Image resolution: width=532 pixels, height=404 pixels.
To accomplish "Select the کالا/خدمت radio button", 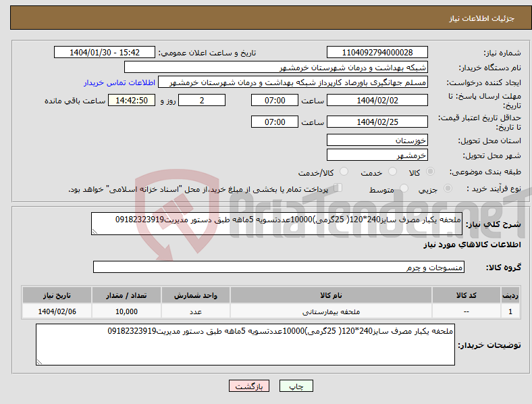I will coord(344,172).
